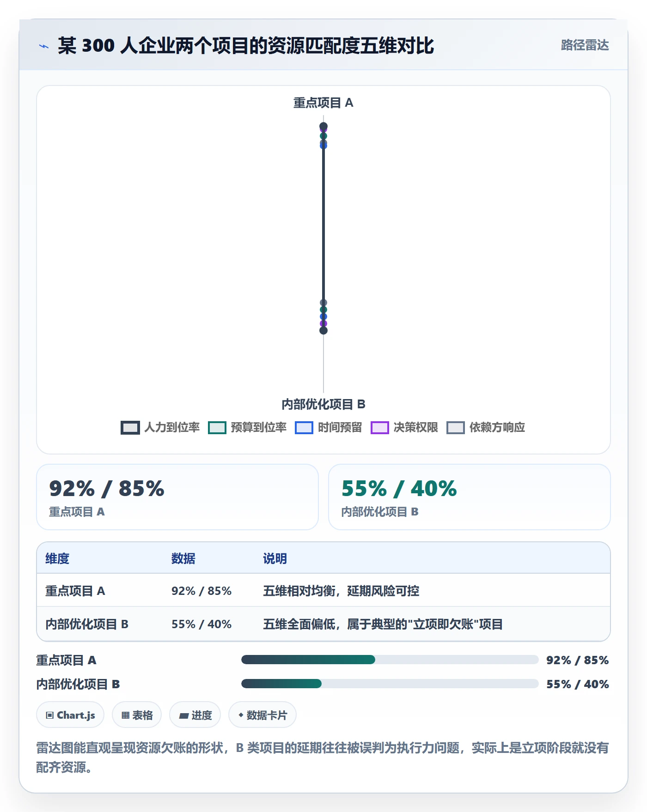Click the 预算到位率 legend text
Image resolution: width=647 pixels, height=812 pixels.
(x=259, y=428)
